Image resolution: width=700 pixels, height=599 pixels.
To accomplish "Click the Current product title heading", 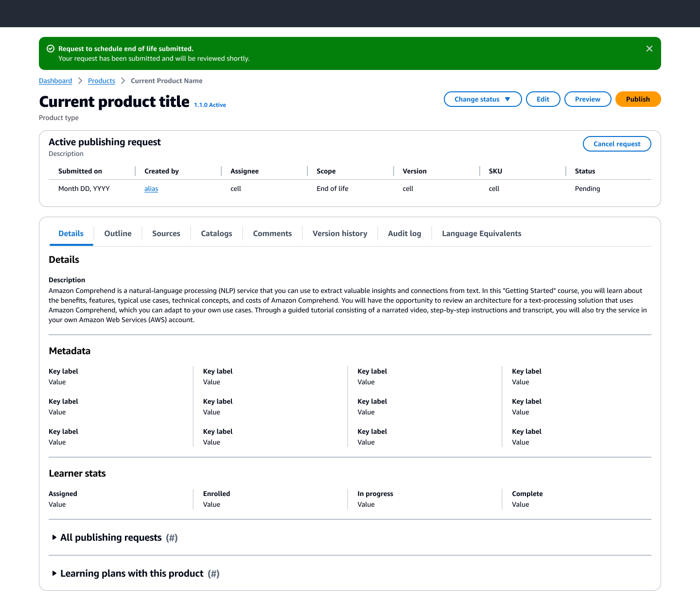I will (x=114, y=101).
